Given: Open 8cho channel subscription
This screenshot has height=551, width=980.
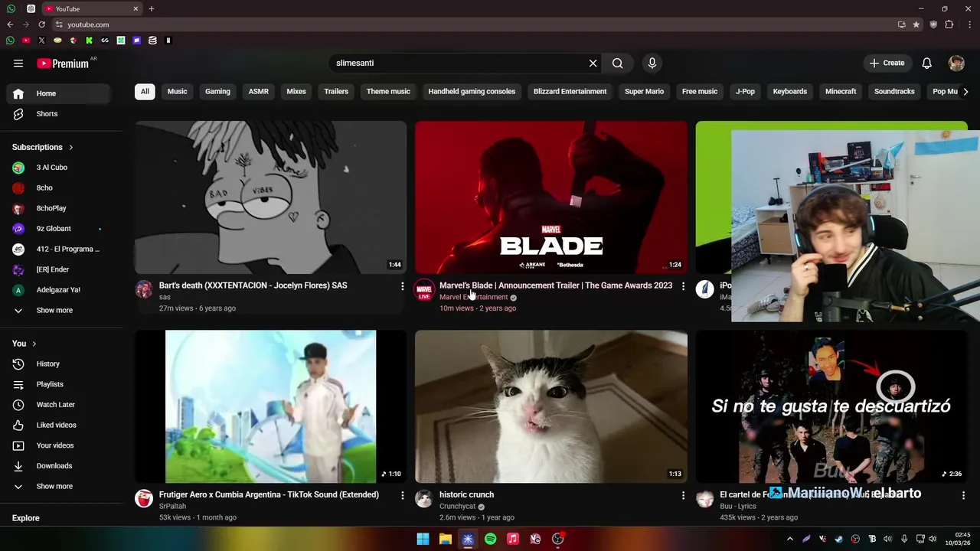Looking at the screenshot, I should (x=59, y=188).
